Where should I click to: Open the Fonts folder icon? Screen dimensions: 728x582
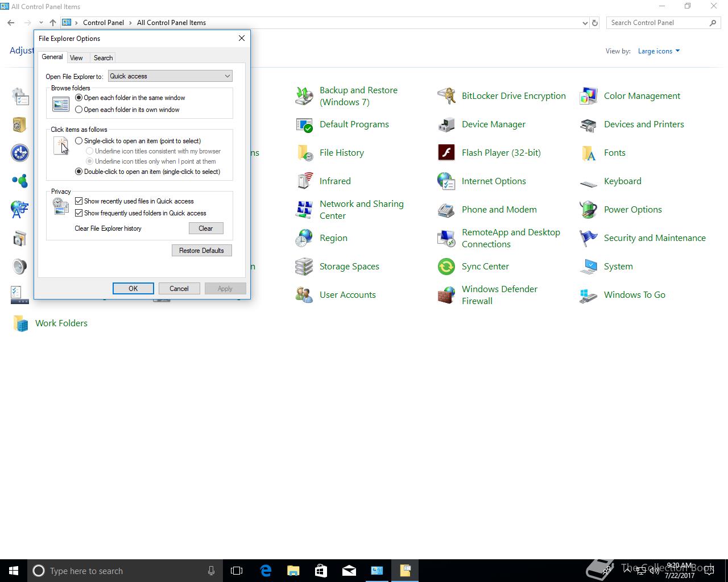(589, 153)
